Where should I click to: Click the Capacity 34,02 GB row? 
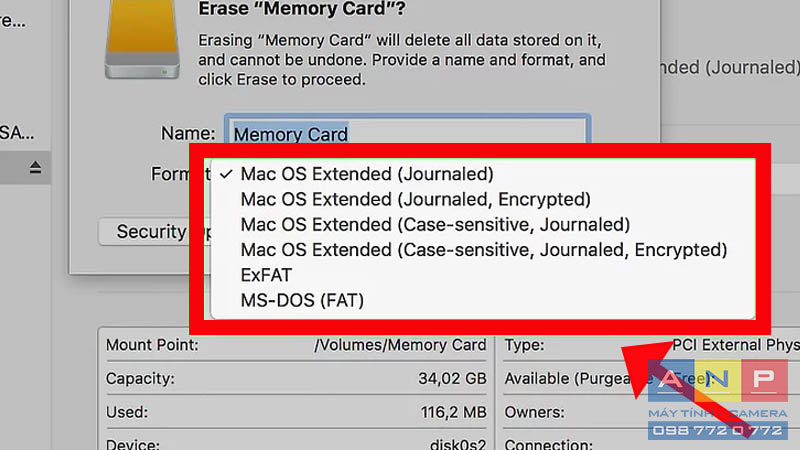coord(296,379)
